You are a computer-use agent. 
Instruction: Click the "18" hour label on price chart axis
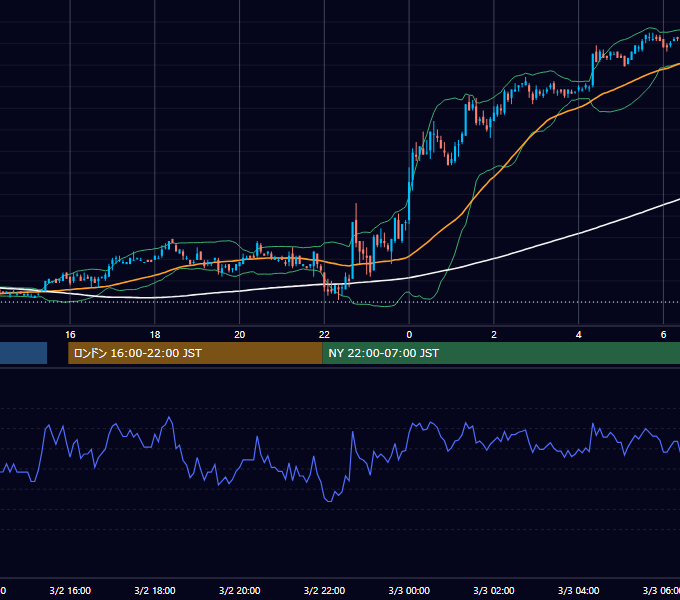tap(155, 335)
